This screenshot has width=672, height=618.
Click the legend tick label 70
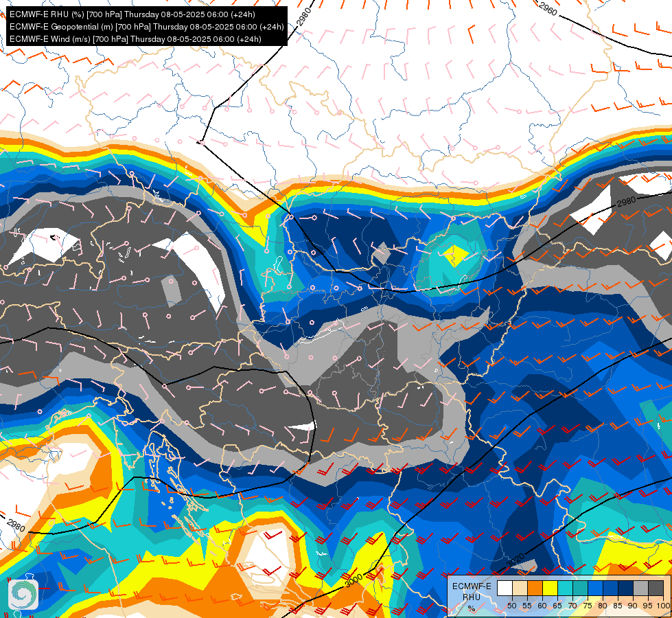tap(572, 606)
